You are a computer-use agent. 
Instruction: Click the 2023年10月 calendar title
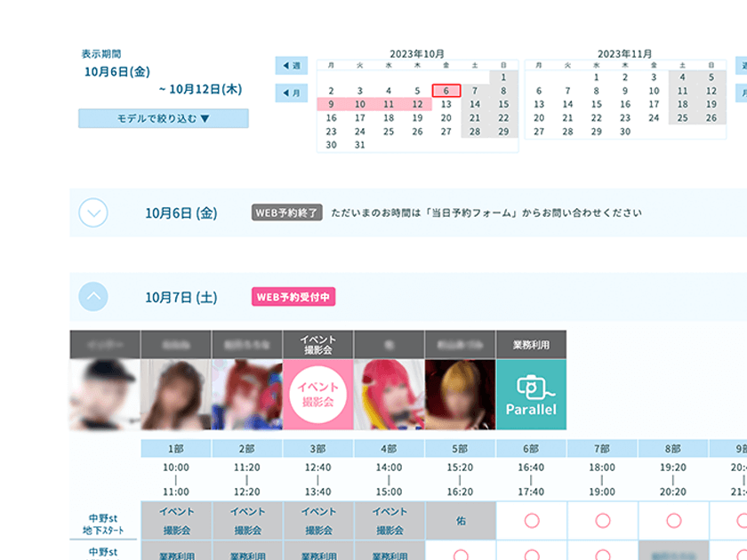click(417, 54)
